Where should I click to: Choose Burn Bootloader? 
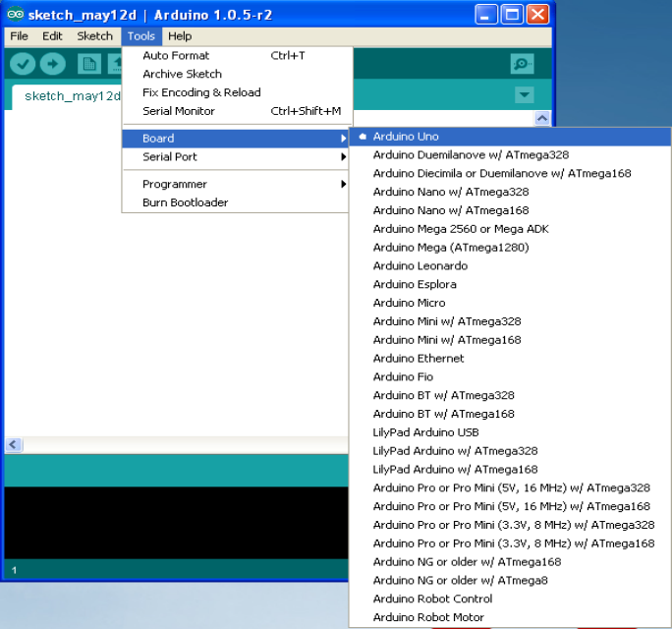(x=235, y=202)
